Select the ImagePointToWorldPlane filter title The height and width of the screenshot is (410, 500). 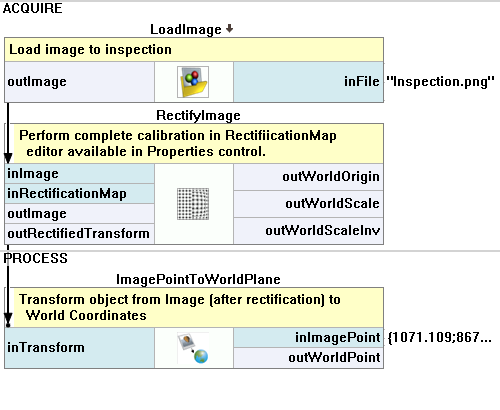point(198,279)
